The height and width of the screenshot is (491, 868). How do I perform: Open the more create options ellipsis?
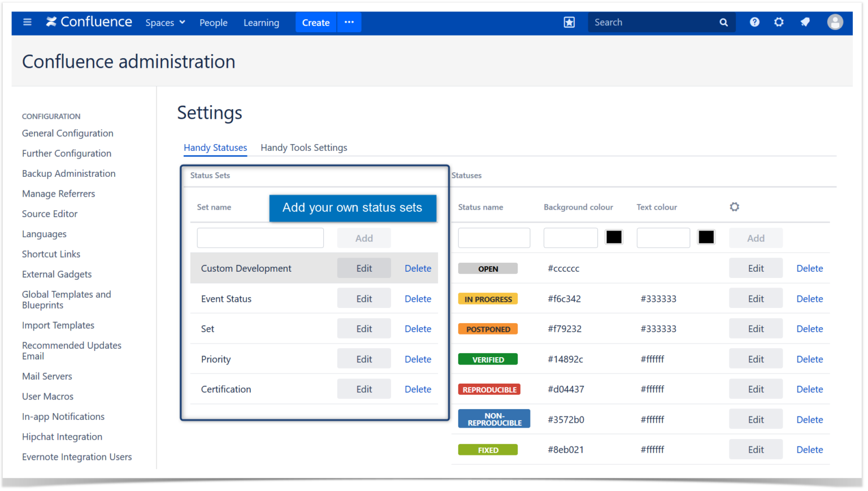click(x=349, y=23)
